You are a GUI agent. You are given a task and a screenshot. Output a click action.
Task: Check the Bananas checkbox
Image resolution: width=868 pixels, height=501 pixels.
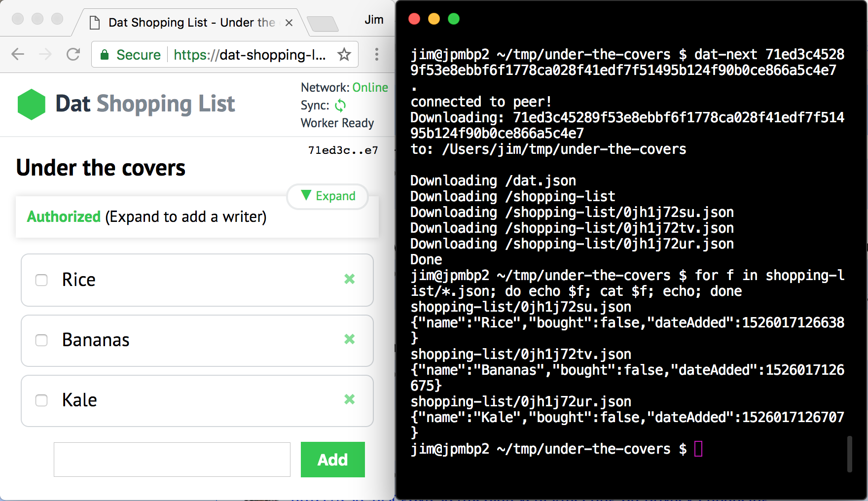pos(41,340)
